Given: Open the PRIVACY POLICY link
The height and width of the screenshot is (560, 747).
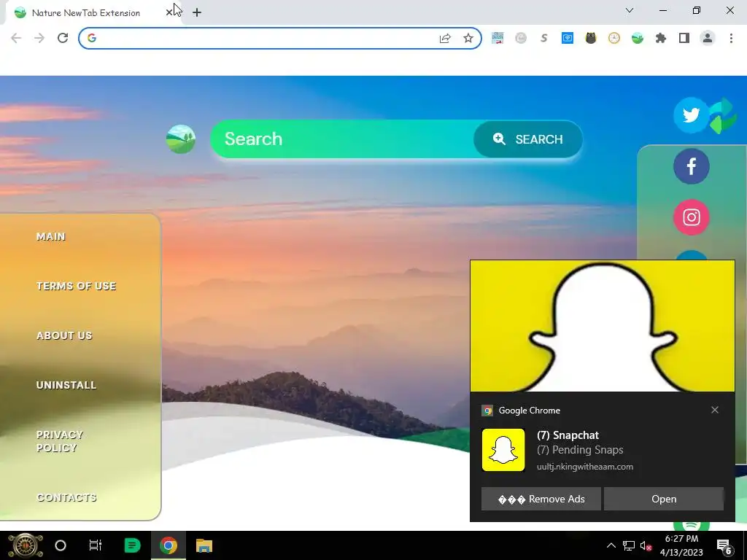Looking at the screenshot, I should (60, 441).
